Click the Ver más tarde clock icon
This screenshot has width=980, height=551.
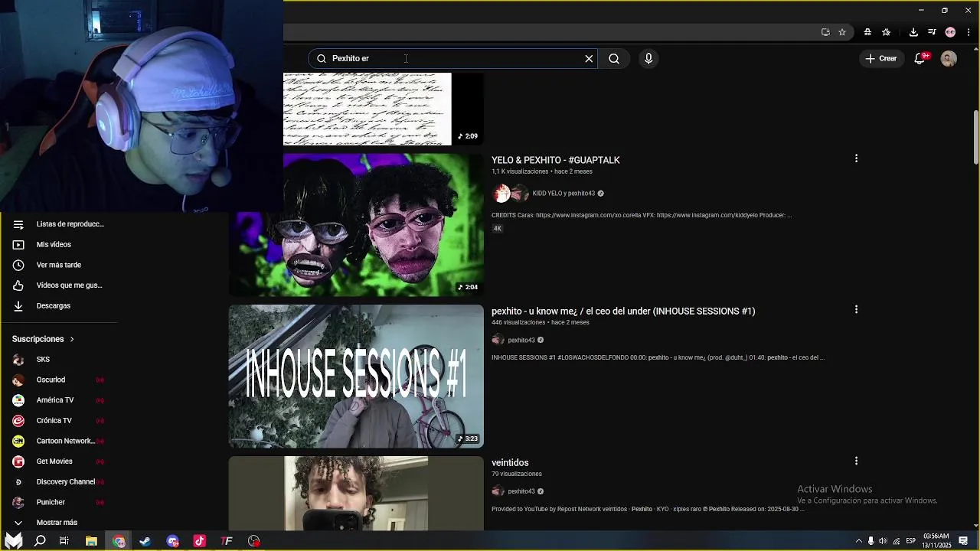(18, 265)
